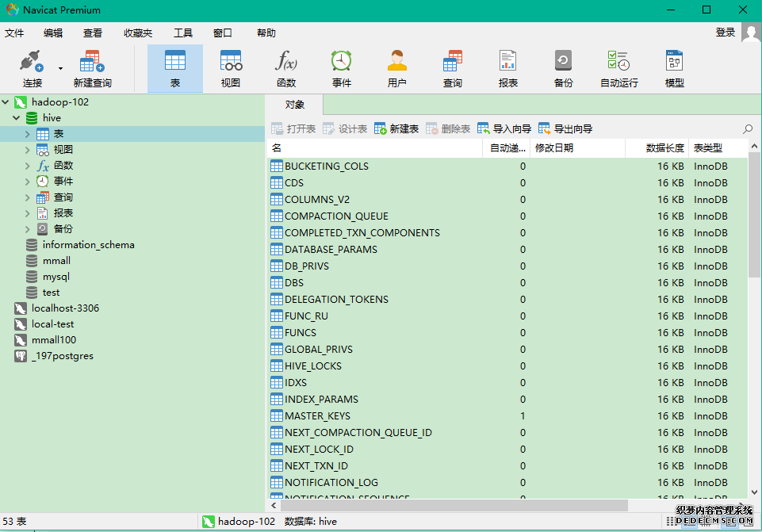
Task: Click the 函数 (Function) f(x) icon
Action: click(x=286, y=62)
